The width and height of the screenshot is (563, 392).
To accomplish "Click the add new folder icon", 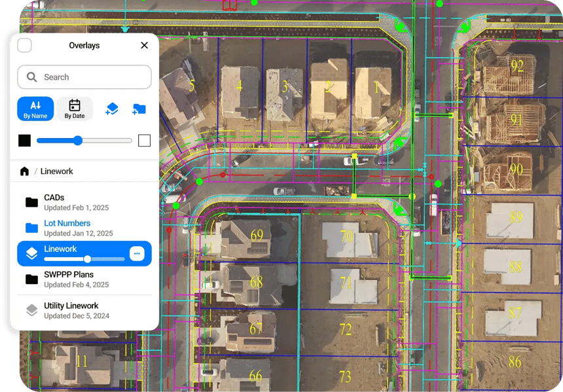I will [x=139, y=109].
